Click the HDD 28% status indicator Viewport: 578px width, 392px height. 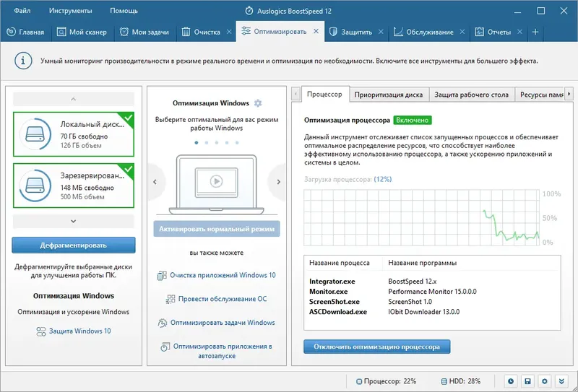461,381
